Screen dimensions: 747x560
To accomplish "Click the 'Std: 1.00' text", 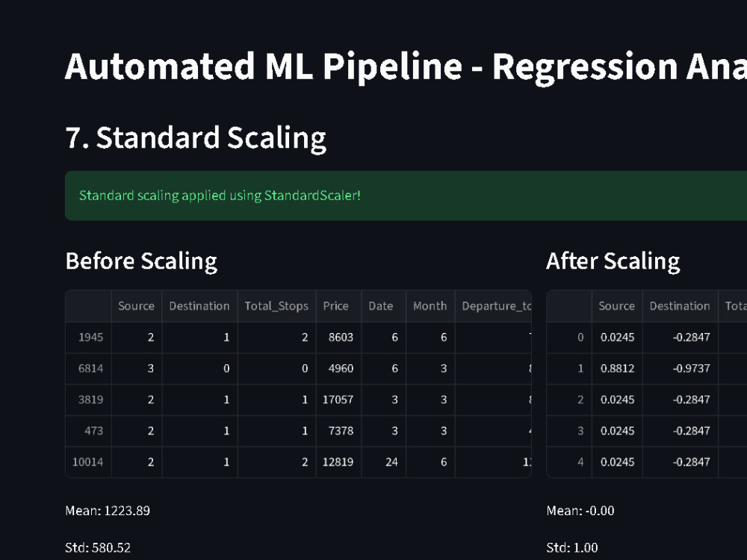I will point(571,547).
